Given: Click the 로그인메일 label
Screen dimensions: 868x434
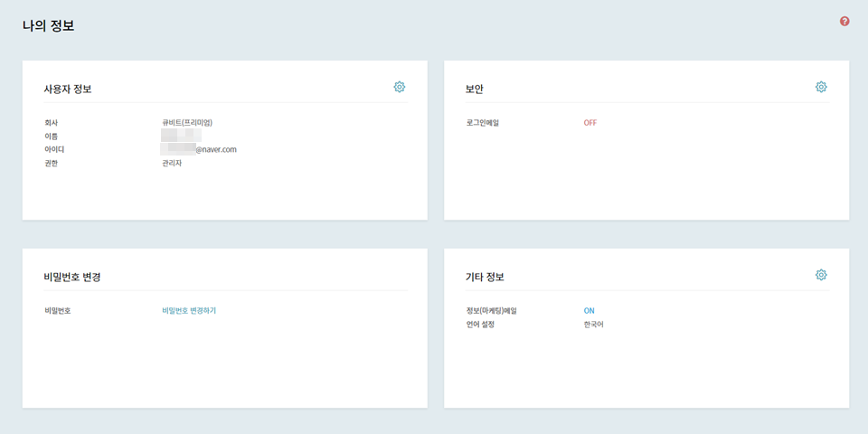Looking at the screenshot, I should point(482,123).
